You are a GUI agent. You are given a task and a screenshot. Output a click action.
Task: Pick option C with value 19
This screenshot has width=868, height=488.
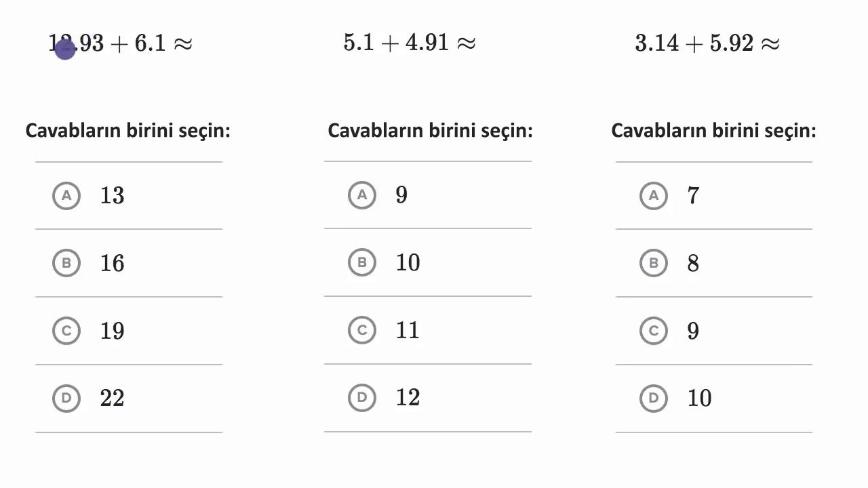[x=66, y=331]
